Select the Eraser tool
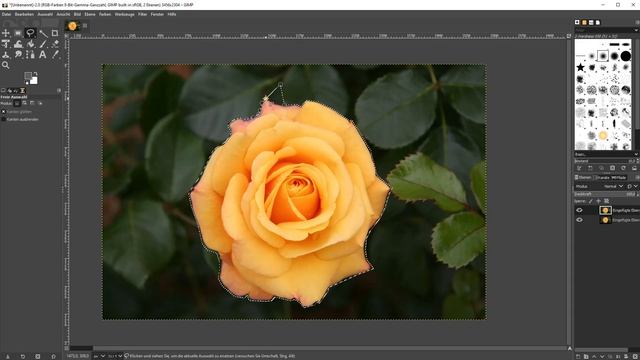The width and height of the screenshot is (640, 360). (x=55, y=44)
